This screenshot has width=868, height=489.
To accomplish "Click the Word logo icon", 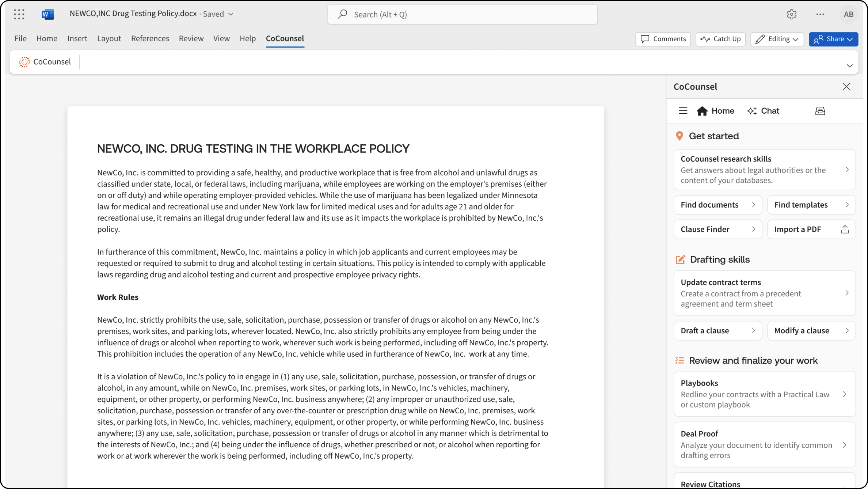I will pyautogui.click(x=47, y=14).
